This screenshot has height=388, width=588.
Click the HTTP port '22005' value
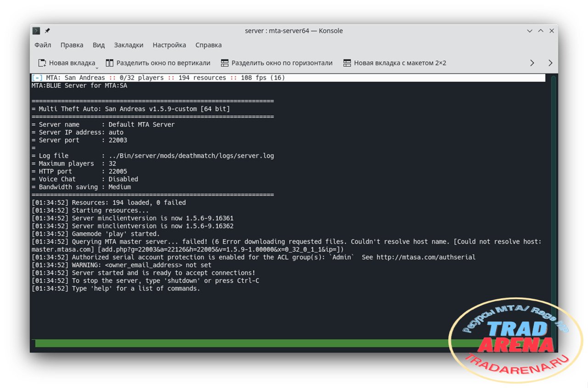point(118,171)
